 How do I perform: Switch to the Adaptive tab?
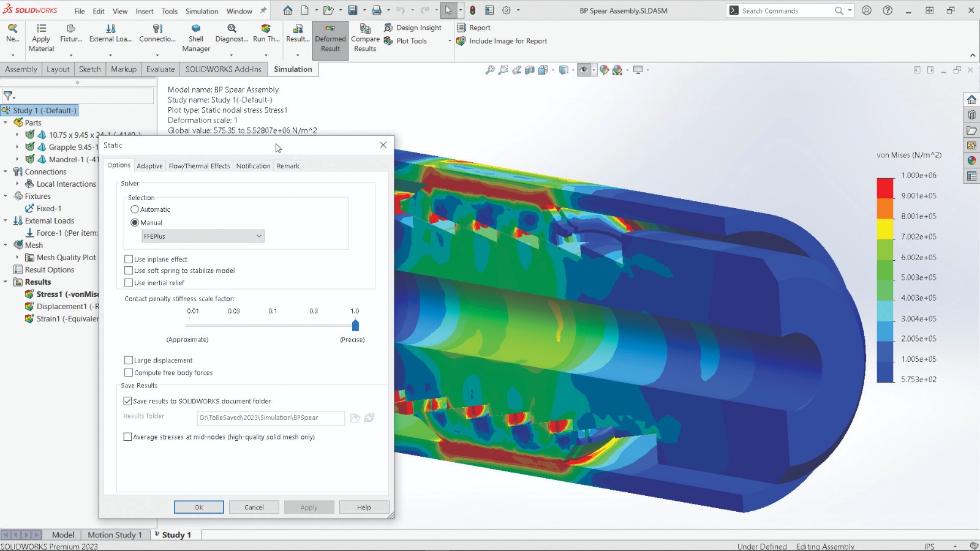[149, 166]
